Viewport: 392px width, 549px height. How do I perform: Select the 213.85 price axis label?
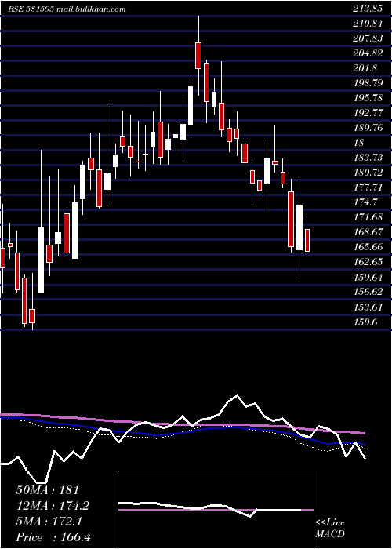pos(367,9)
